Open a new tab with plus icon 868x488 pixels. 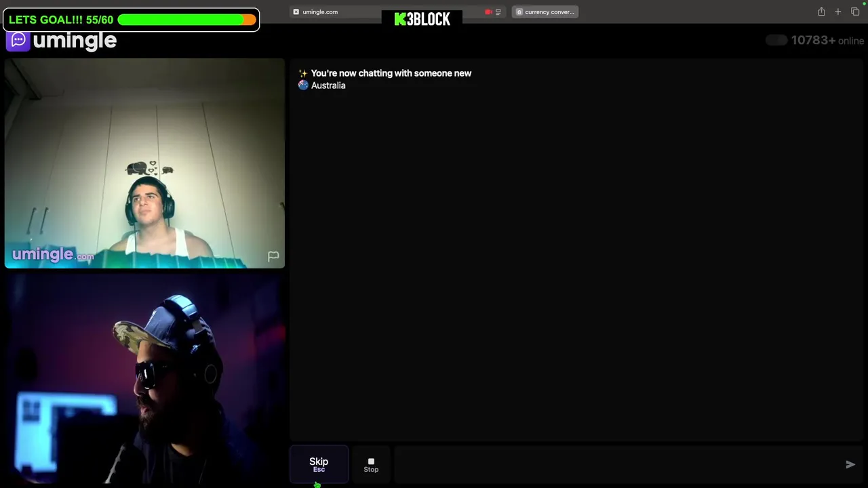[838, 12]
